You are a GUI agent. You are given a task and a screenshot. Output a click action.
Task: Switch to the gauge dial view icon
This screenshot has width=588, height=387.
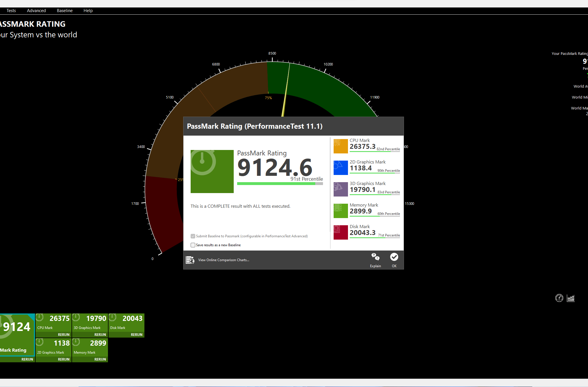pyautogui.click(x=559, y=298)
